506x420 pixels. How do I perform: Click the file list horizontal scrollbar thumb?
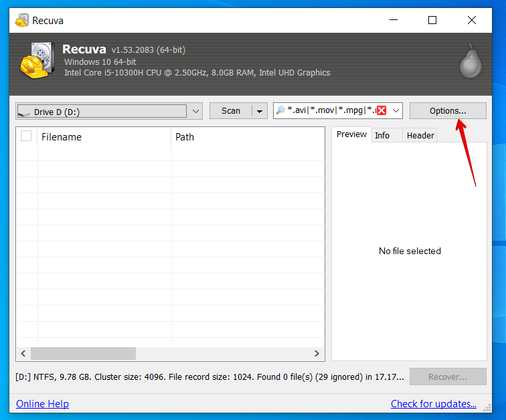[83, 353]
